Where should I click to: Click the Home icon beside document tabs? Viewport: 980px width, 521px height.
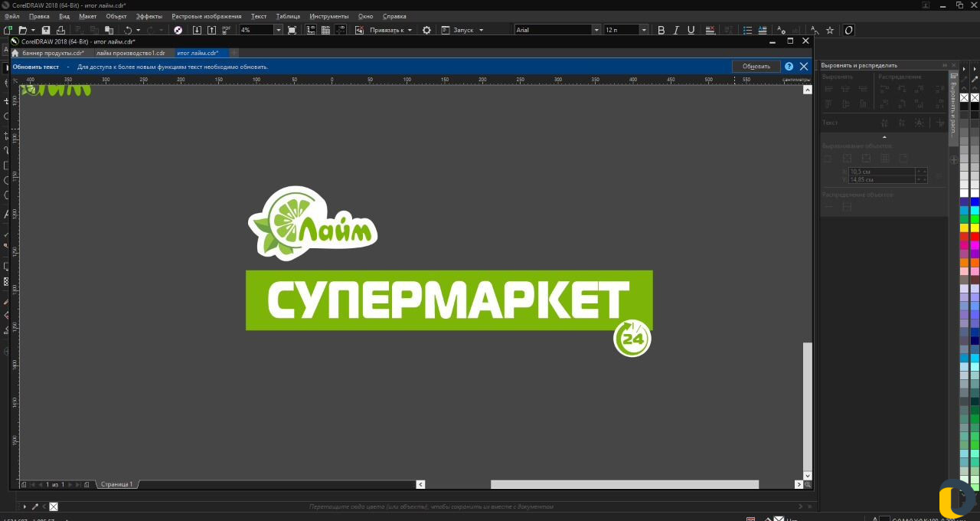pos(15,53)
